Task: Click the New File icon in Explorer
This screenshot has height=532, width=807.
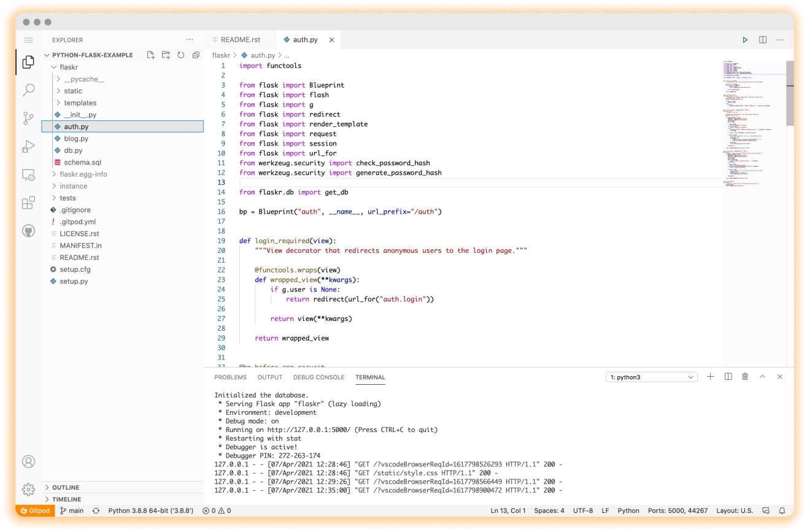Action: coord(151,55)
